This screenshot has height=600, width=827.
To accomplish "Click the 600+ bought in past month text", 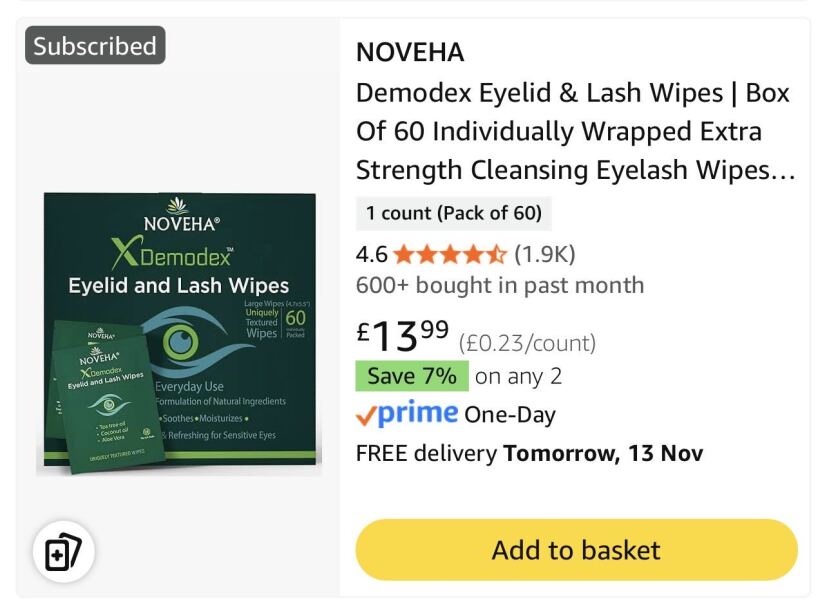I will (x=500, y=285).
